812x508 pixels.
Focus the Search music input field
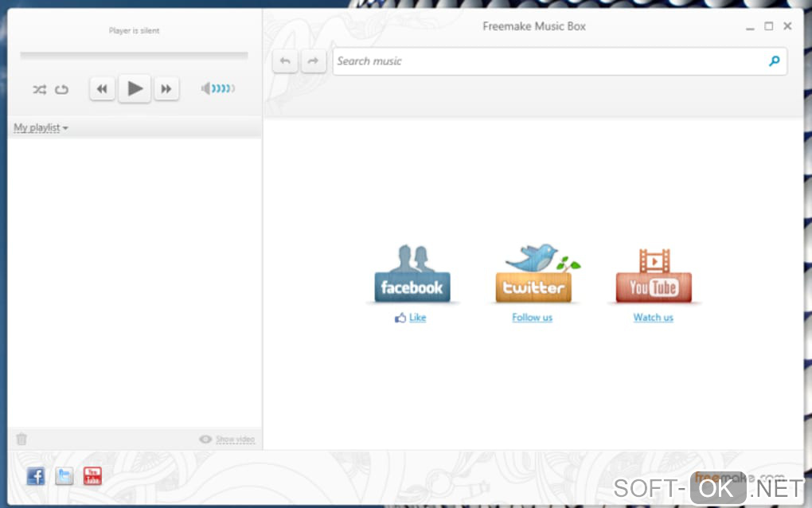560,61
